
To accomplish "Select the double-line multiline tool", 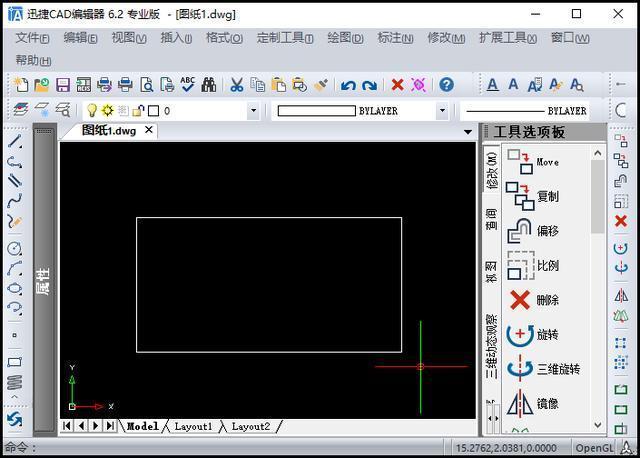I will [15, 181].
